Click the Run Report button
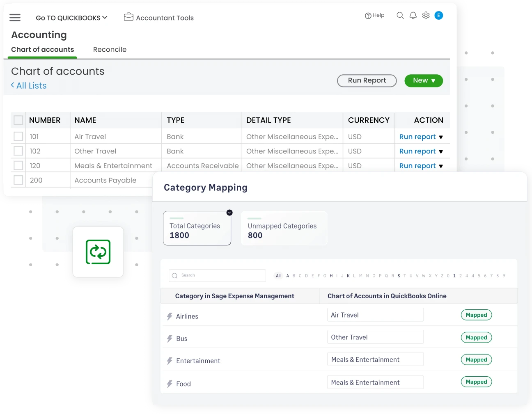Image resolution: width=532 pixels, height=414 pixels. pyautogui.click(x=367, y=80)
